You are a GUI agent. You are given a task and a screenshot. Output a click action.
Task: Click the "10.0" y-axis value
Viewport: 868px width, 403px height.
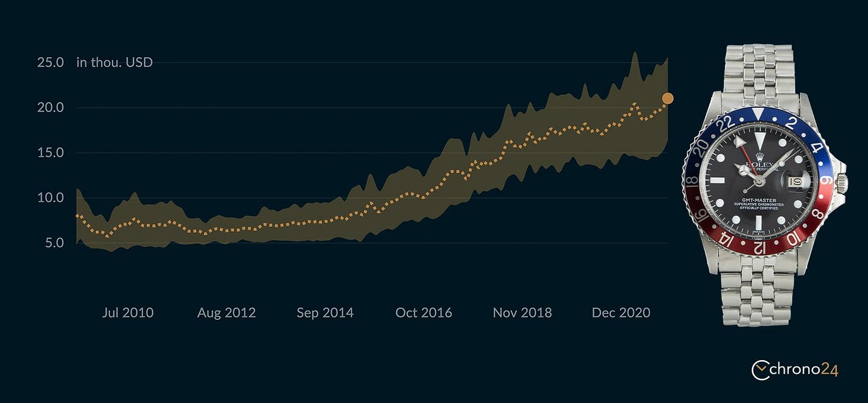pyautogui.click(x=51, y=197)
